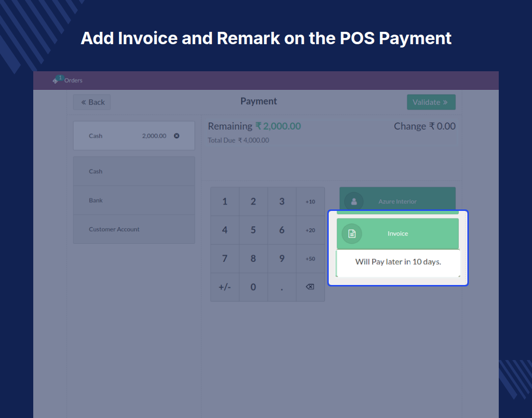Viewport: 532px width, 418px height.
Task: Choose the Customer Account payment method
Action: click(134, 229)
